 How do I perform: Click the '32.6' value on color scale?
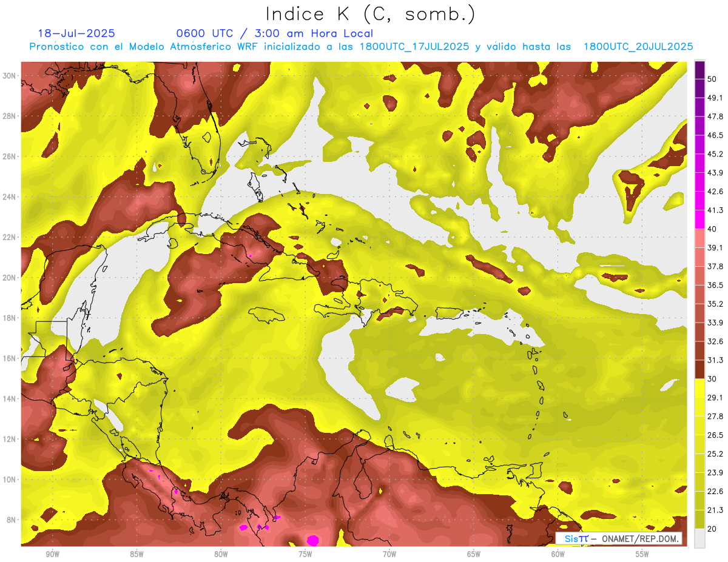[x=715, y=341]
